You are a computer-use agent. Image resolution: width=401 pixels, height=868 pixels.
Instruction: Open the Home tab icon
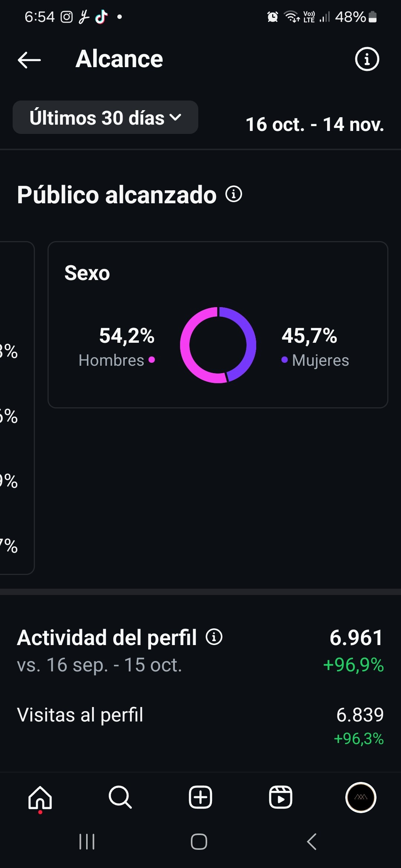point(40,798)
